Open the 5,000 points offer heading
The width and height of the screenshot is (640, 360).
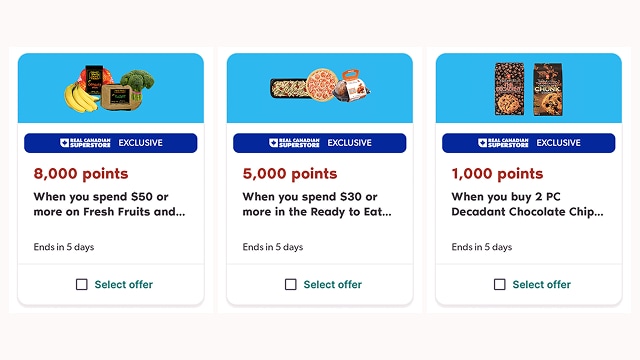click(290, 174)
